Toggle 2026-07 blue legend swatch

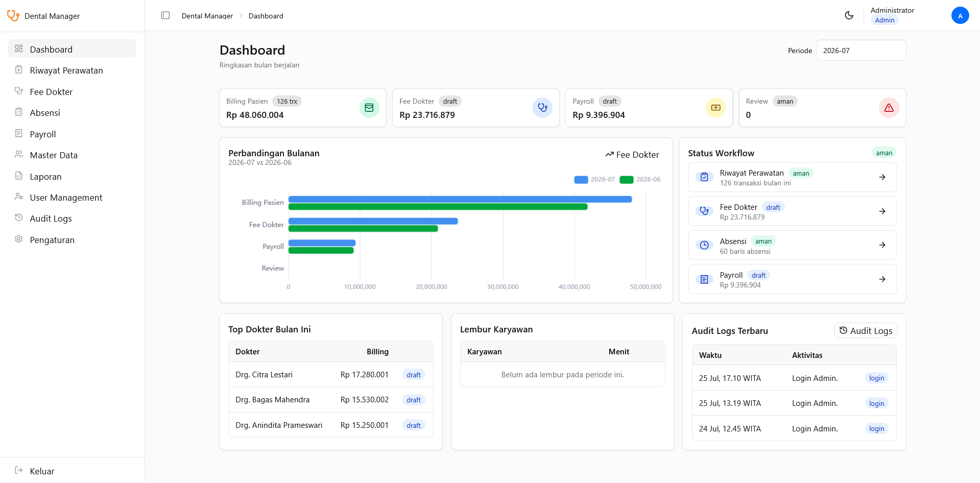pyautogui.click(x=581, y=179)
